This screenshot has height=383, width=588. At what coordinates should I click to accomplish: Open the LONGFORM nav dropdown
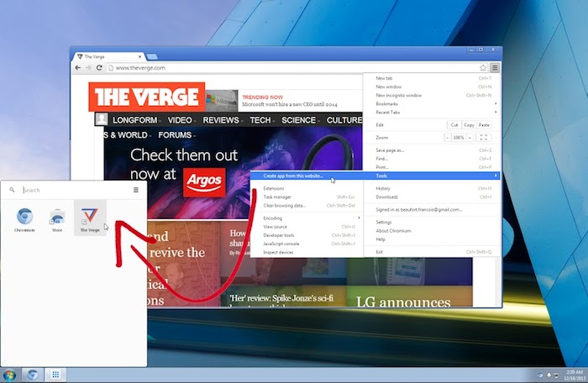pyautogui.click(x=136, y=120)
